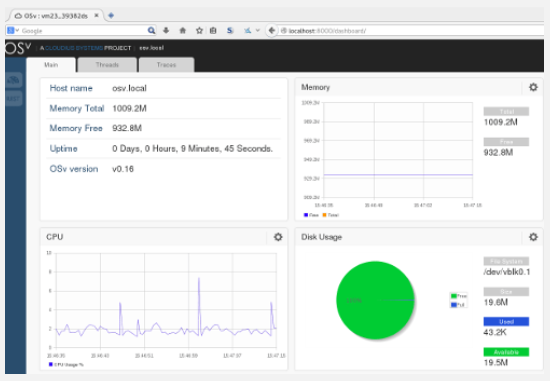
Task: Expand toolbar dropdown chevron near S icon
Action: click(x=257, y=31)
